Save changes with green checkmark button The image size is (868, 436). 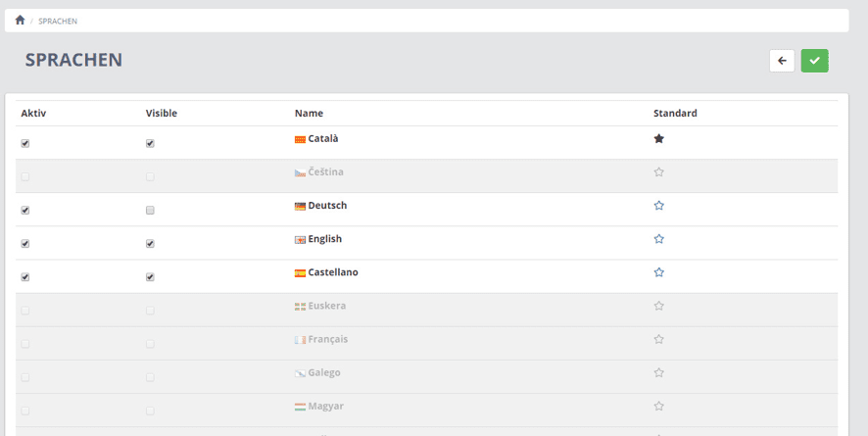[814, 61]
